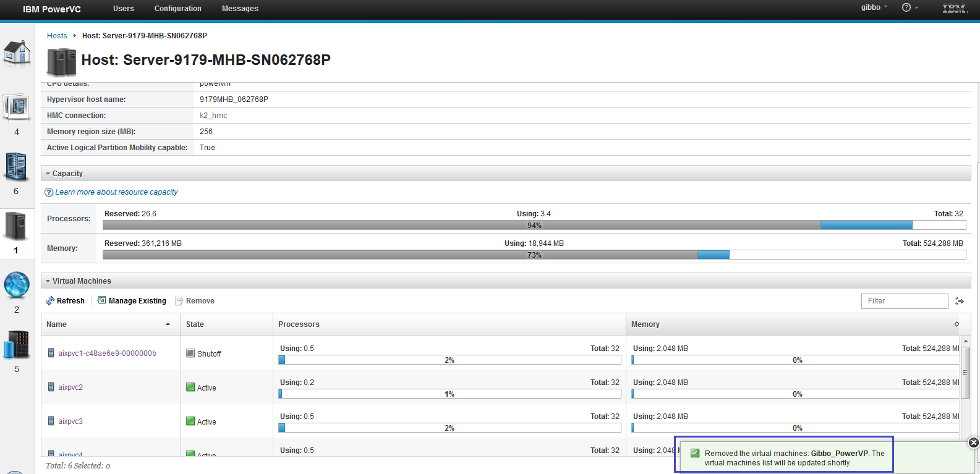
Task: Open the Storage sidebar icon
Action: 16,345
